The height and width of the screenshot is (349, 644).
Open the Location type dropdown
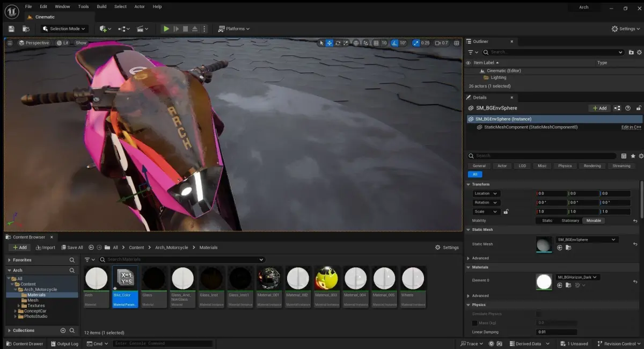[x=486, y=193]
